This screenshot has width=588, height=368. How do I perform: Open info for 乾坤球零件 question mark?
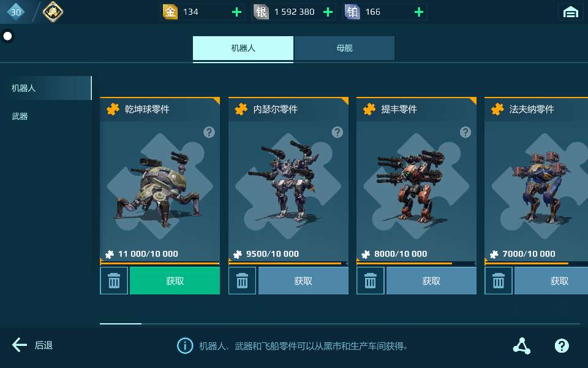[209, 132]
